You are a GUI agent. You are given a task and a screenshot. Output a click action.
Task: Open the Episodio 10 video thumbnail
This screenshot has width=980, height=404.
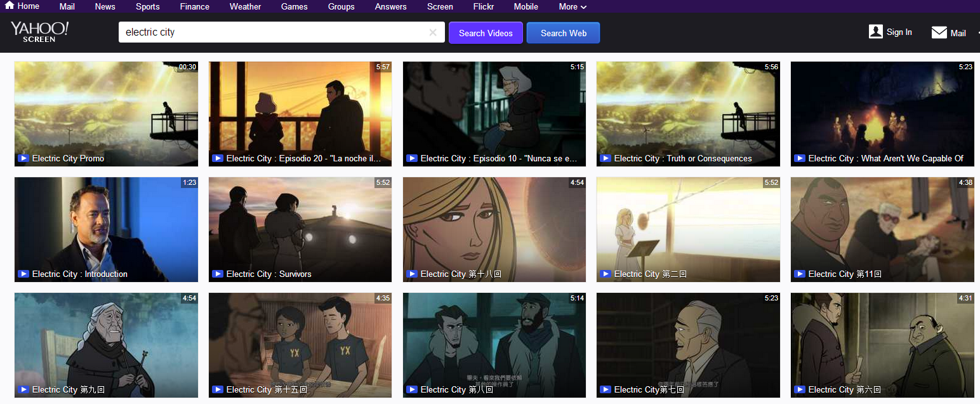click(494, 114)
